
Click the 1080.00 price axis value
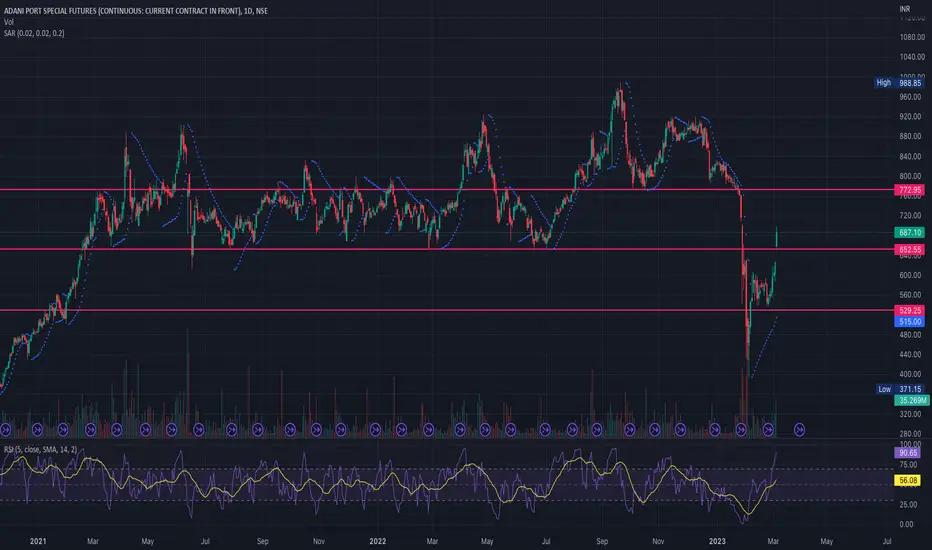coord(912,37)
